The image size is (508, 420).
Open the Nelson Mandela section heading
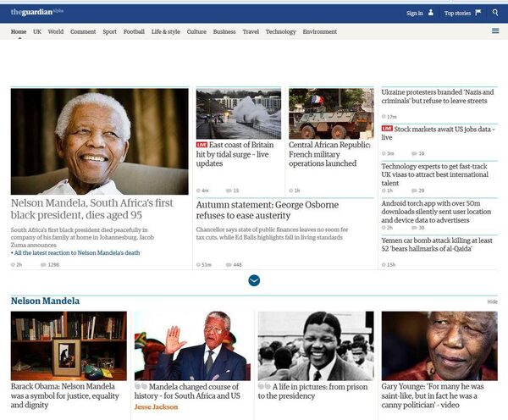[45, 301]
